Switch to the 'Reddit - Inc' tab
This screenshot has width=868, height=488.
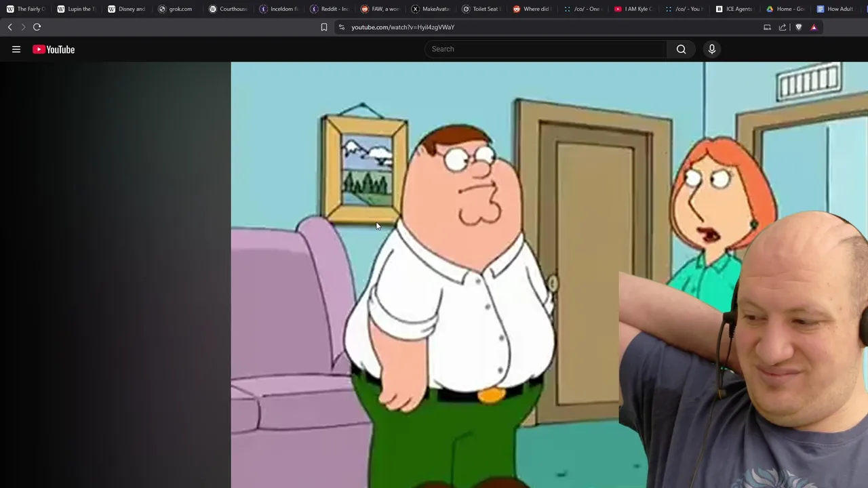point(330,9)
